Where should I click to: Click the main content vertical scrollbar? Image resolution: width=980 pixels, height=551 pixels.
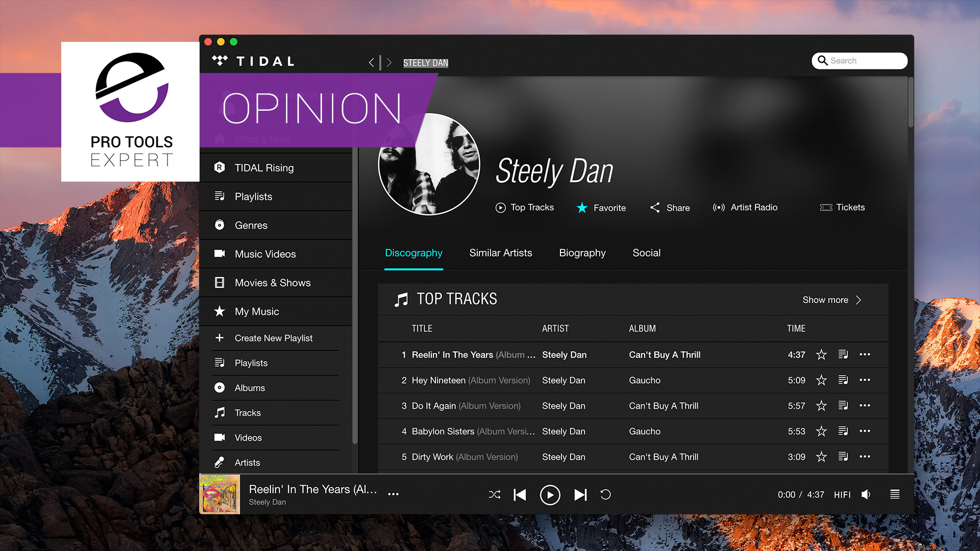pos(911,102)
